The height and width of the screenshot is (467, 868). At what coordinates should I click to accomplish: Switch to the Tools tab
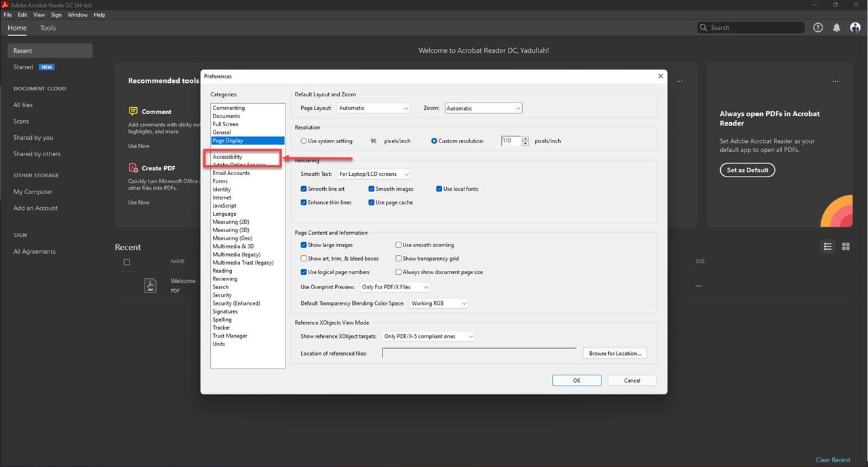48,28
